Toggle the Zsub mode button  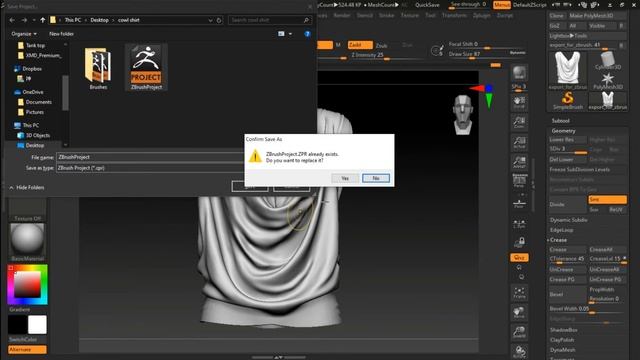pos(382,45)
